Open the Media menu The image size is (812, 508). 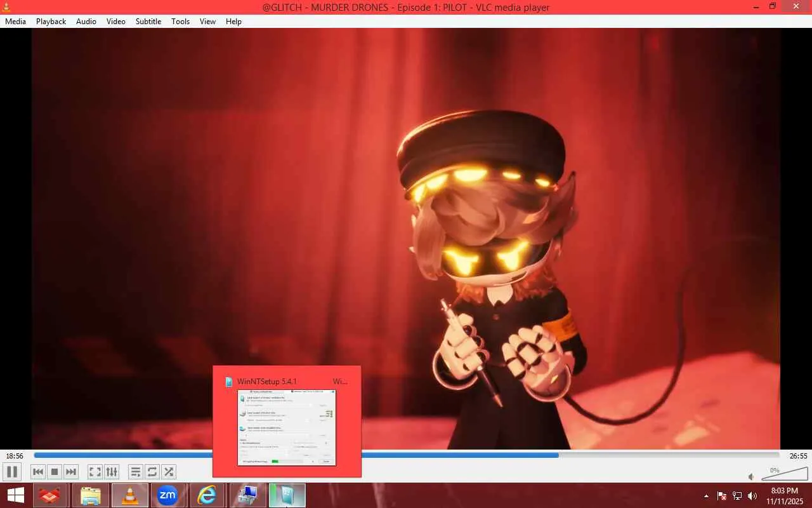coord(15,21)
